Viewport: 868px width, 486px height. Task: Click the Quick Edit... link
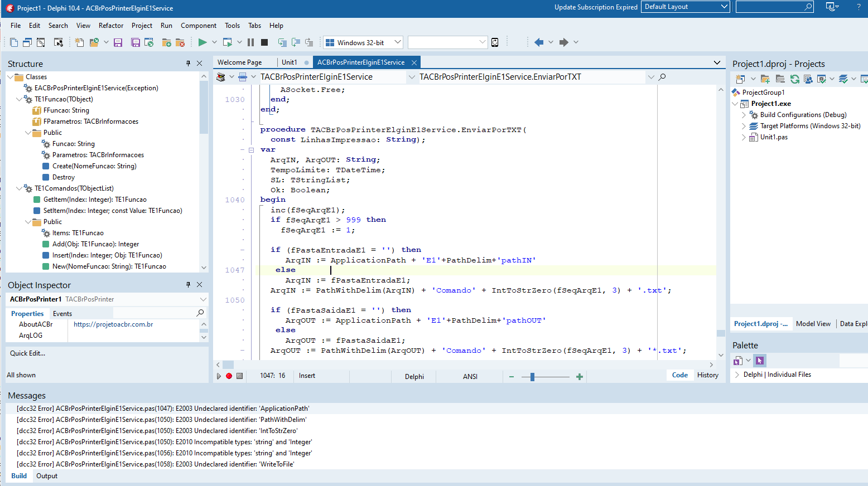(x=28, y=353)
